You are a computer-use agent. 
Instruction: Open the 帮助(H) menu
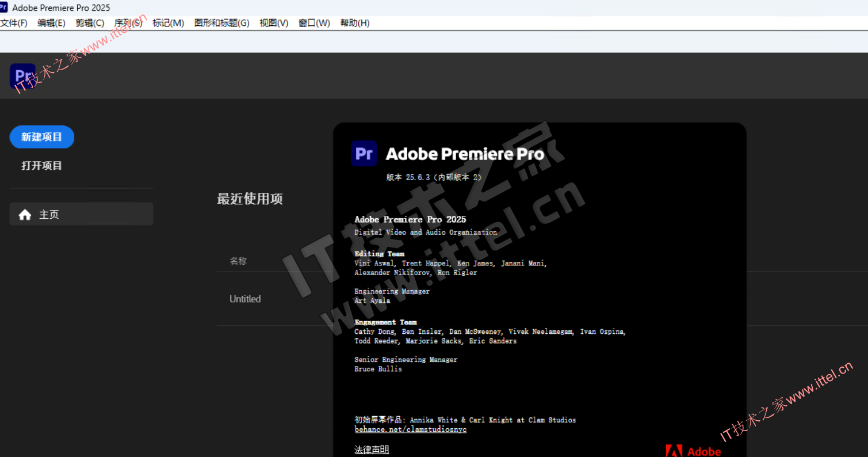coord(355,23)
